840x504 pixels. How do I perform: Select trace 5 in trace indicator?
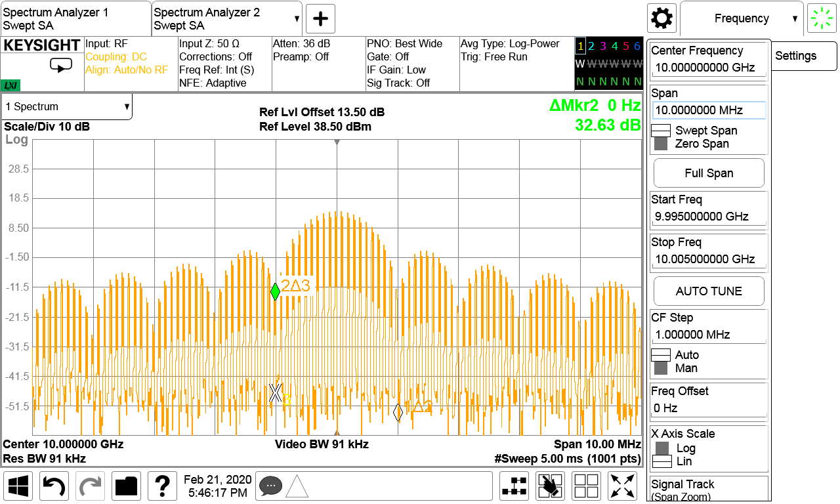point(626,46)
